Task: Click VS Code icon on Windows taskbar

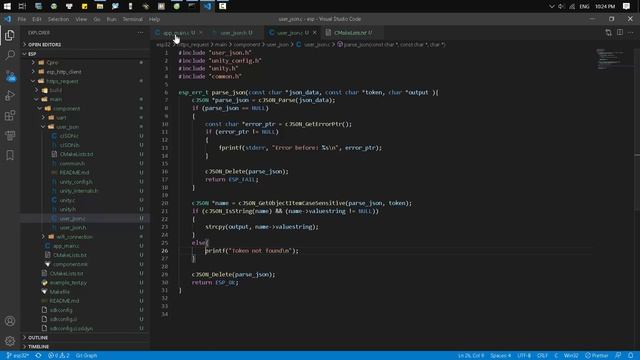Action: coord(207,6)
